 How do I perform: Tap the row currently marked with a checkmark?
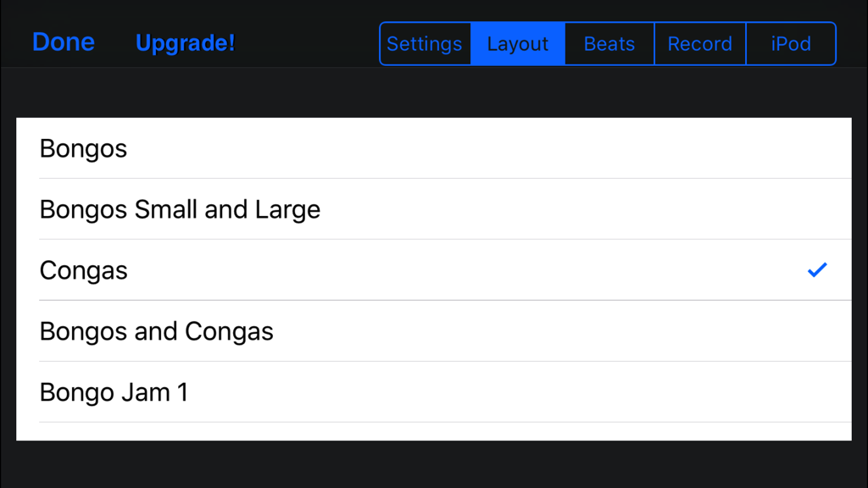434,270
